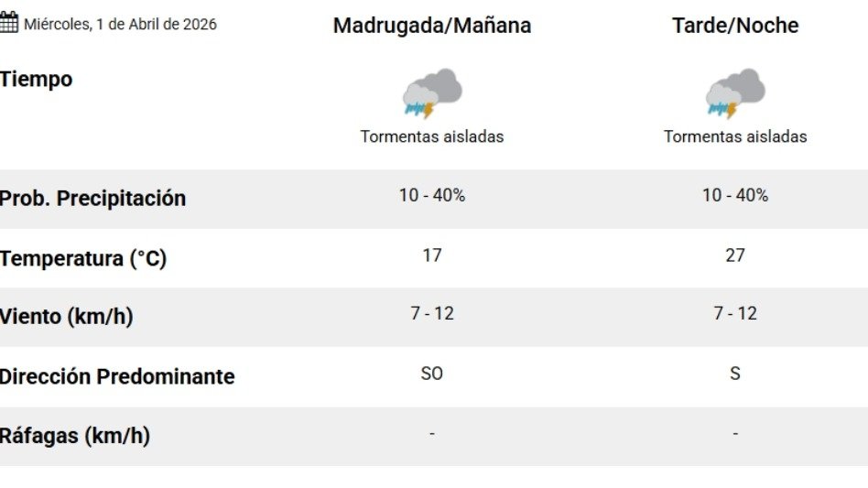
Task: Click the evening temperature value 27
Action: click(735, 255)
